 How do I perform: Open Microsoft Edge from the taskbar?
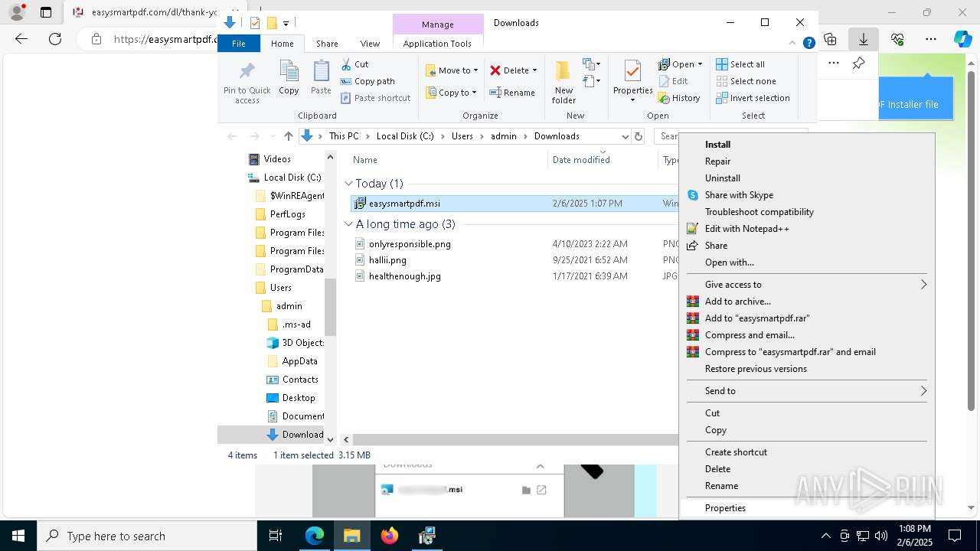(x=315, y=536)
